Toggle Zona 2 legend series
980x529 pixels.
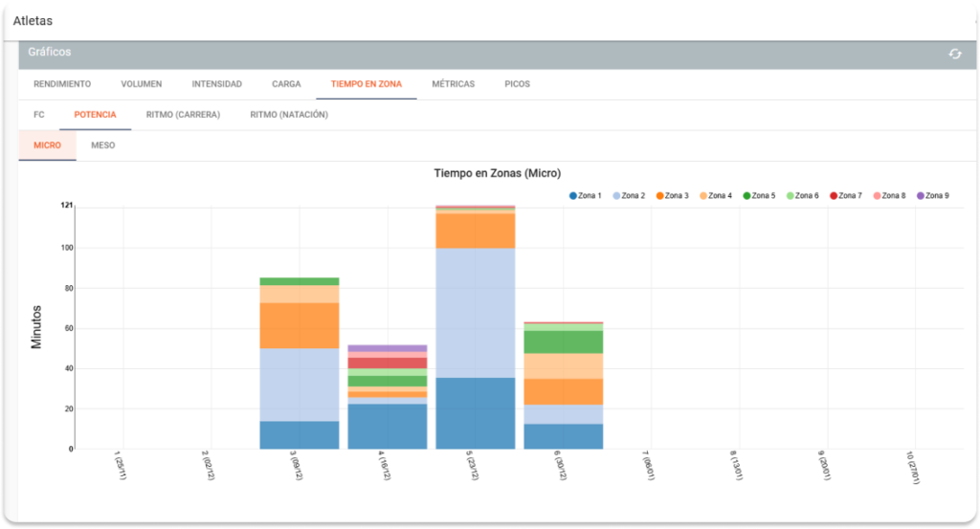click(629, 196)
